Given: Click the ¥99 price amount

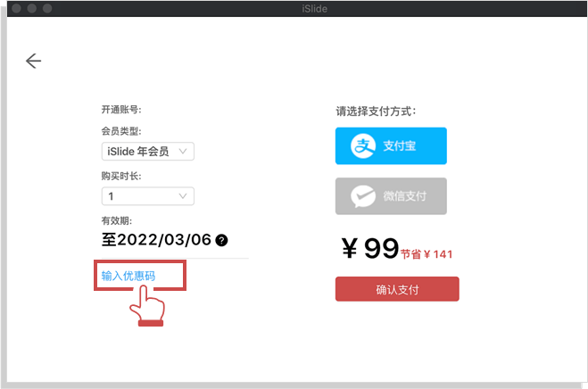Looking at the screenshot, I should click(x=369, y=248).
